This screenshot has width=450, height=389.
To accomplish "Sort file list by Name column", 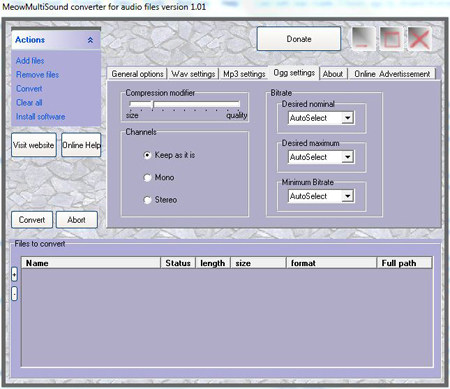I will (x=91, y=263).
